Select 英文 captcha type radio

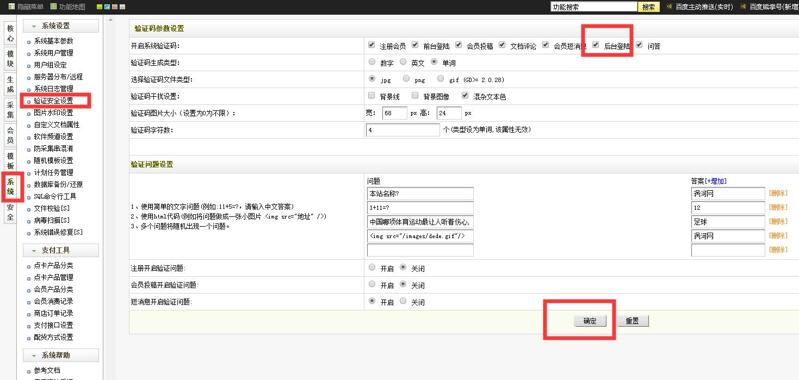click(403, 62)
